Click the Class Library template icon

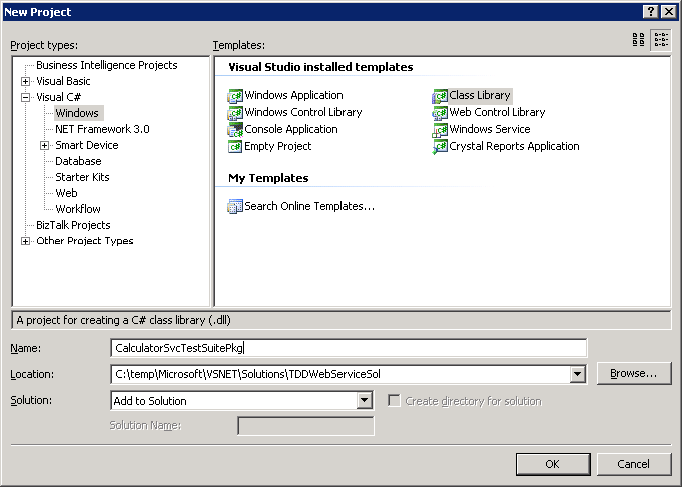[x=440, y=96]
